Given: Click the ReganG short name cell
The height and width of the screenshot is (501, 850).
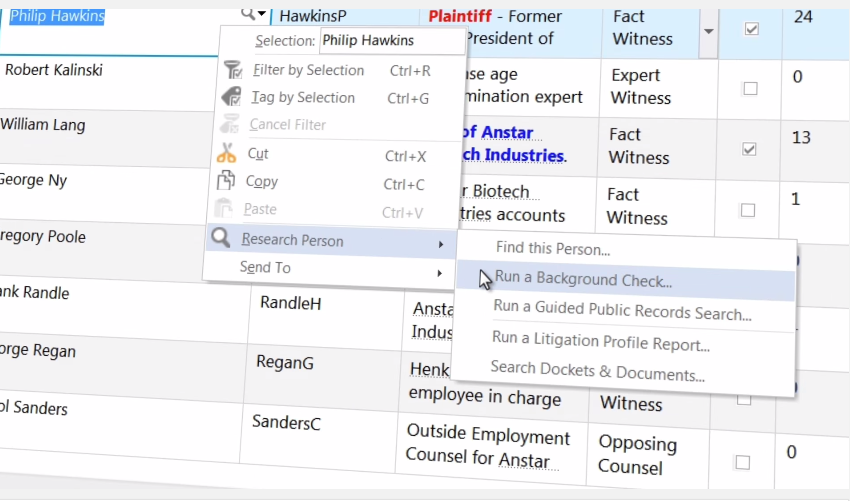Looking at the screenshot, I should coord(285,362).
